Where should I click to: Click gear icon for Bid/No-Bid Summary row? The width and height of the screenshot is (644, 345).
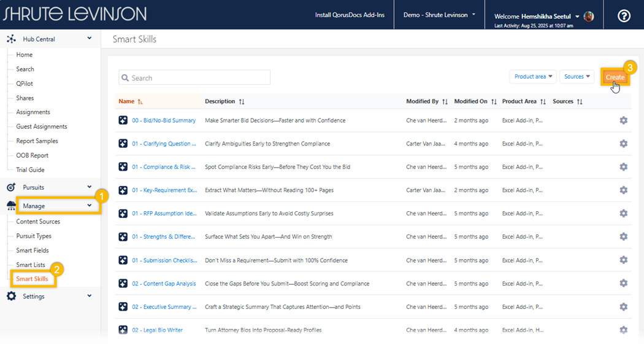623,120
